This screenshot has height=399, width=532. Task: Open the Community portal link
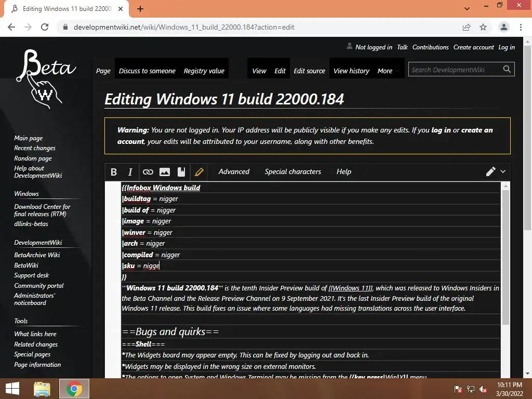pos(38,286)
